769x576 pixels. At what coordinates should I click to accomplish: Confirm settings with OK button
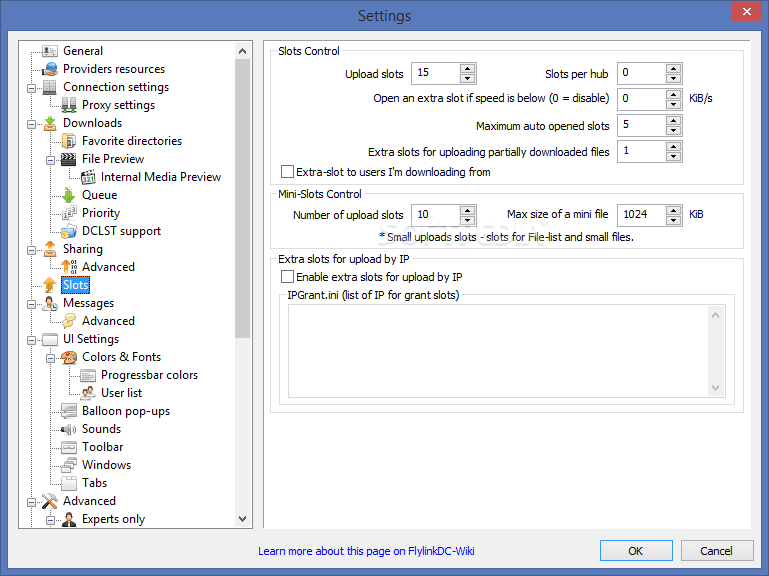(x=636, y=551)
